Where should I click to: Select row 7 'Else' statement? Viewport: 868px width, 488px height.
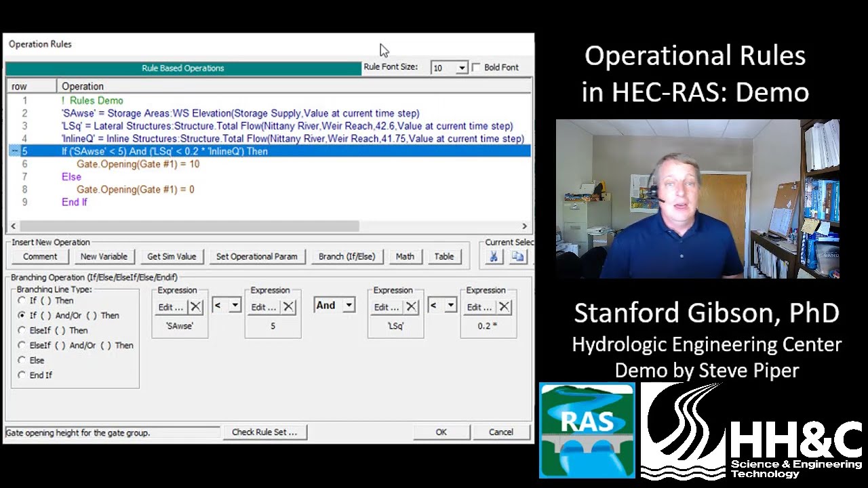[x=269, y=177]
